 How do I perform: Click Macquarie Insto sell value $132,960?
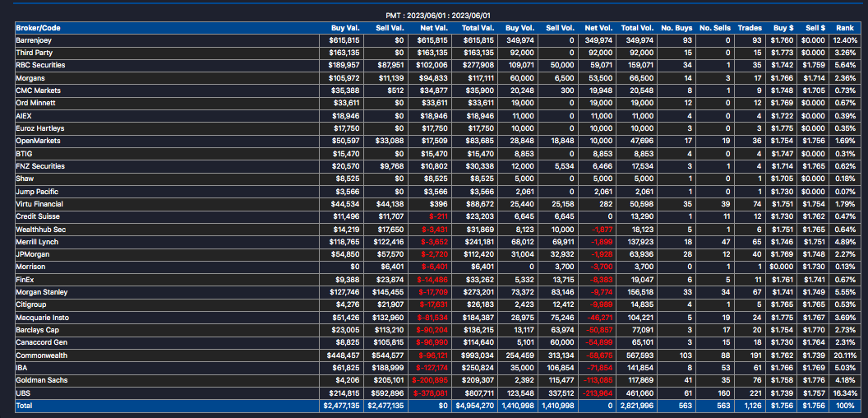[389, 318]
